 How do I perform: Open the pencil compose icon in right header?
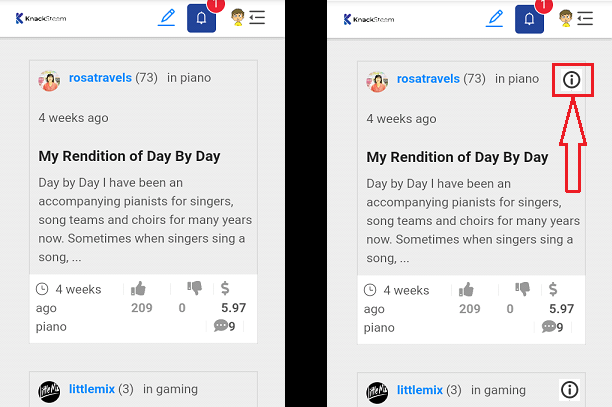click(495, 19)
